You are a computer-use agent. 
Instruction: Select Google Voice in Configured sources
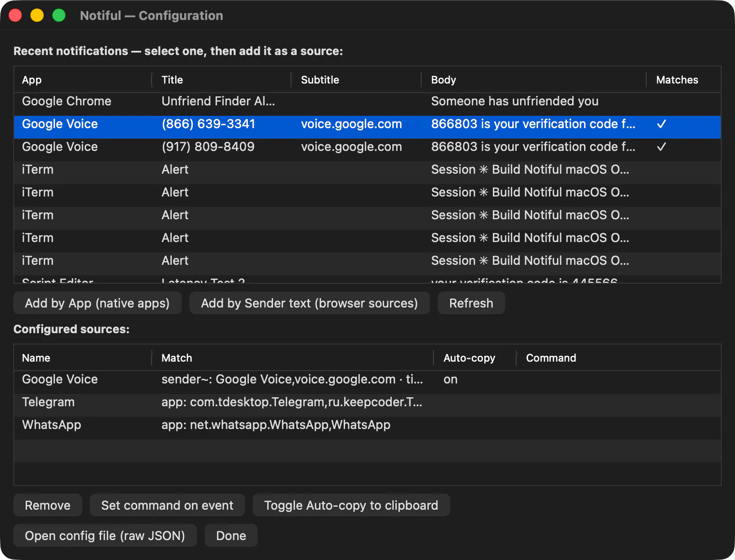(x=367, y=382)
